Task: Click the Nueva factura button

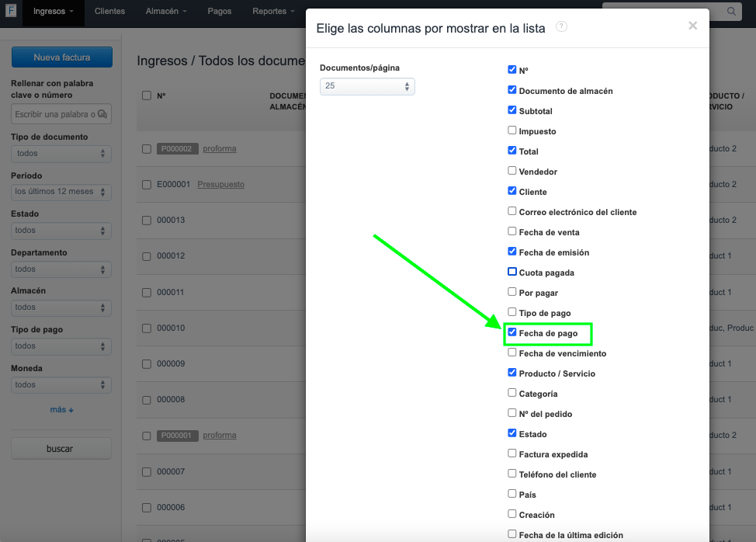Action: coord(62,57)
